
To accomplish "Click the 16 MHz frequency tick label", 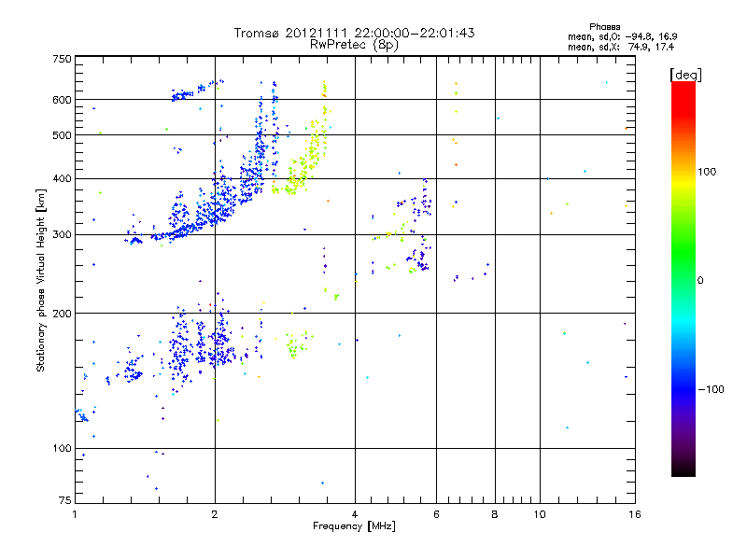I will click(x=632, y=514).
